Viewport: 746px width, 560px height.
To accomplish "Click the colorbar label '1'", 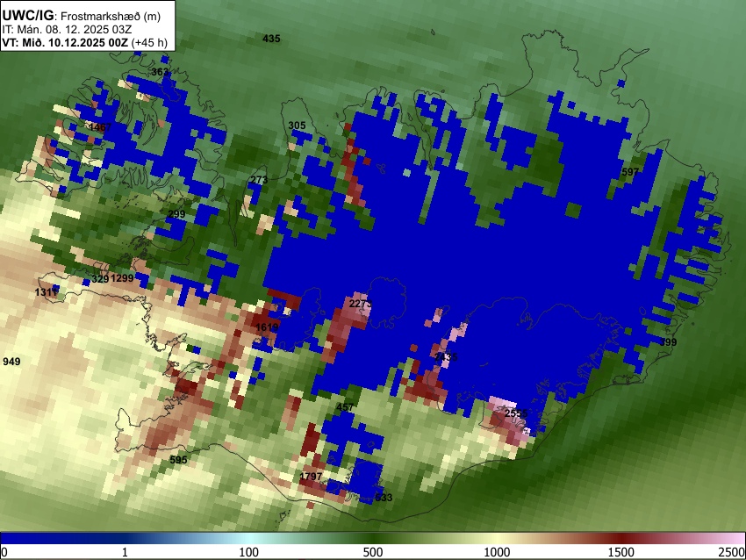I will pyautogui.click(x=125, y=552).
